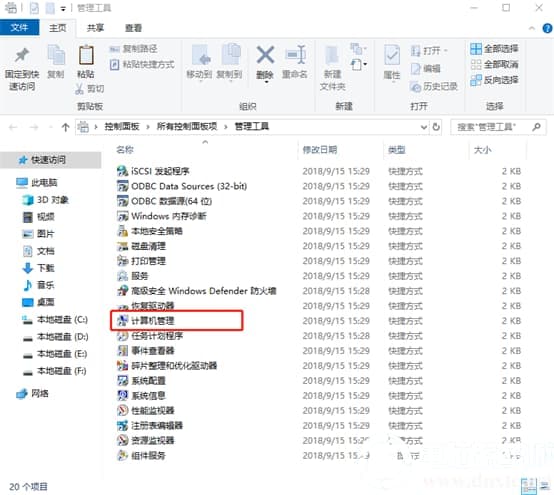Switch to the 主页 ribbon tab
The width and height of the screenshot is (554, 495).
pyautogui.click(x=58, y=28)
